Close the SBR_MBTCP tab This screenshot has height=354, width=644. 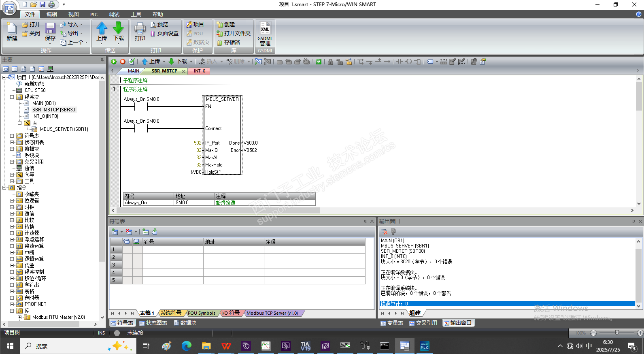[183, 71]
